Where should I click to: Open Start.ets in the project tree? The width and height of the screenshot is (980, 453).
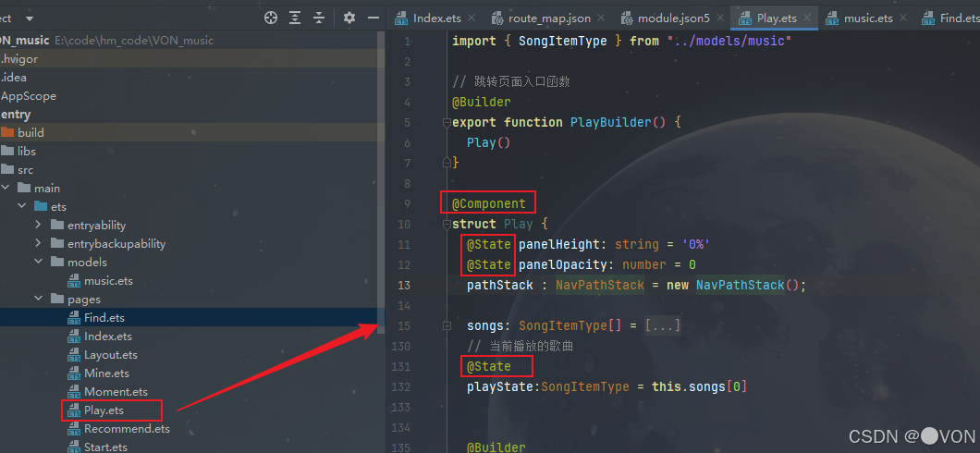coord(105,447)
